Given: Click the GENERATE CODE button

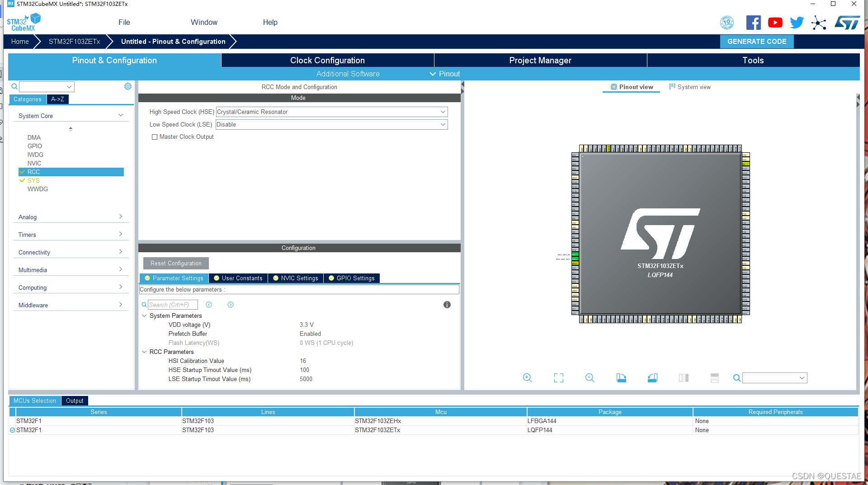Looking at the screenshot, I should click(757, 41).
